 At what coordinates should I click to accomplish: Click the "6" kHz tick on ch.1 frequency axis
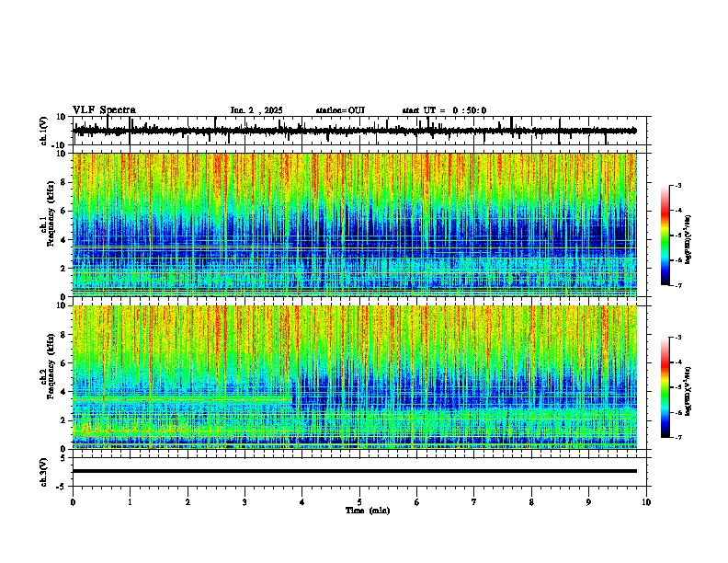click(63, 211)
